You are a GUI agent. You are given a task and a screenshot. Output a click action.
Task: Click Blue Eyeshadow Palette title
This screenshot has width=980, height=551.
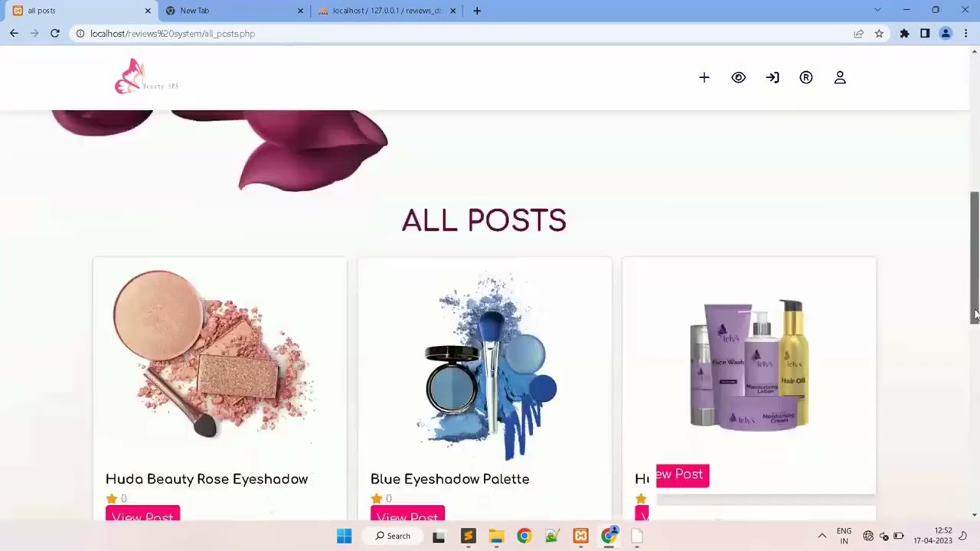pyautogui.click(x=450, y=479)
